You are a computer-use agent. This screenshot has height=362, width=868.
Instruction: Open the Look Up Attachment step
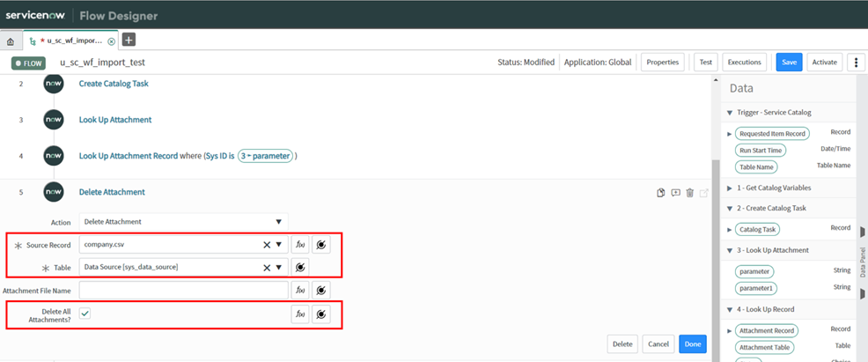[x=115, y=120]
